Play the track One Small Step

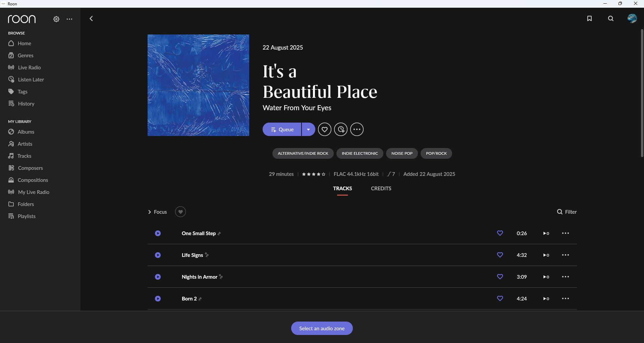pos(158,233)
